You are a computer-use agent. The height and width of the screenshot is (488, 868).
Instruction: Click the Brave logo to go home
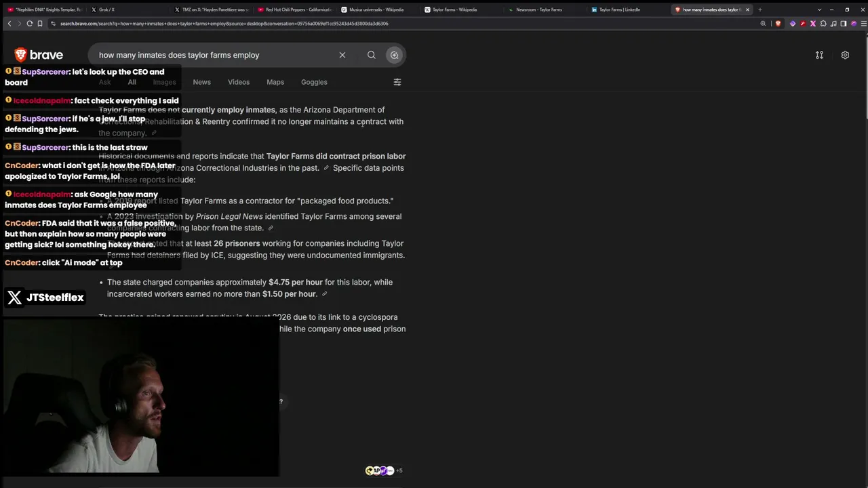pyautogui.click(x=39, y=55)
